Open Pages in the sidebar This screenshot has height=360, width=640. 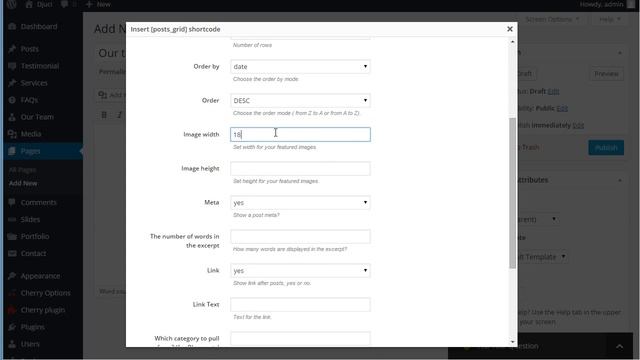coord(30,151)
